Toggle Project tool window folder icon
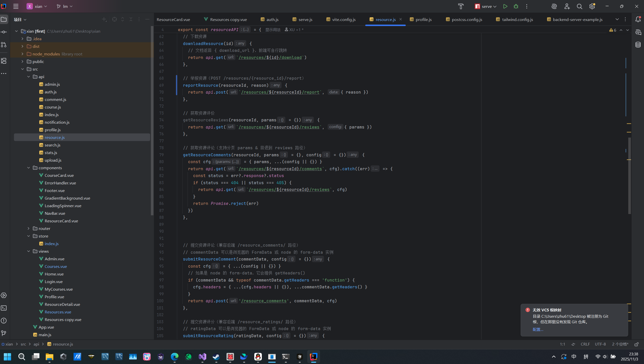The image size is (644, 364). point(4,19)
